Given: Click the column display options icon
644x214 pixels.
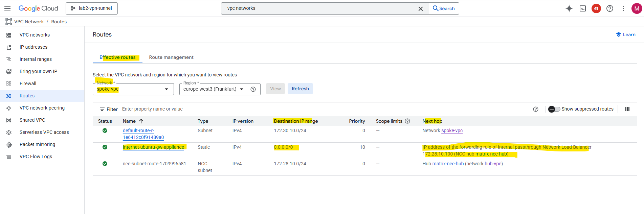Looking at the screenshot, I should point(627,109).
